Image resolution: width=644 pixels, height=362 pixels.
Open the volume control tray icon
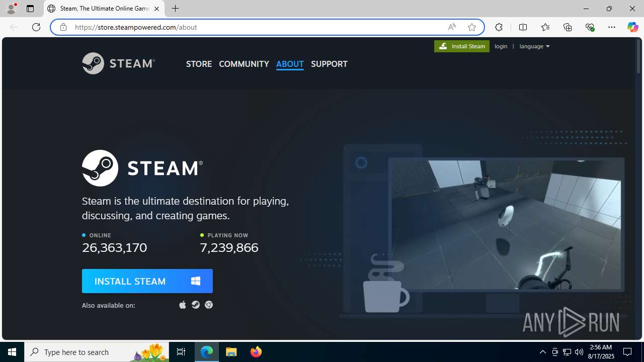click(579, 352)
